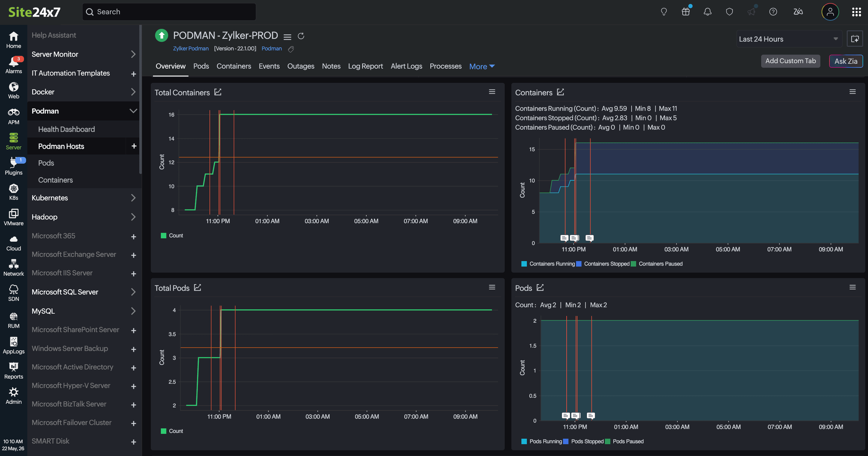Click the Ask Zia button
The width and height of the screenshot is (868, 456).
point(846,61)
